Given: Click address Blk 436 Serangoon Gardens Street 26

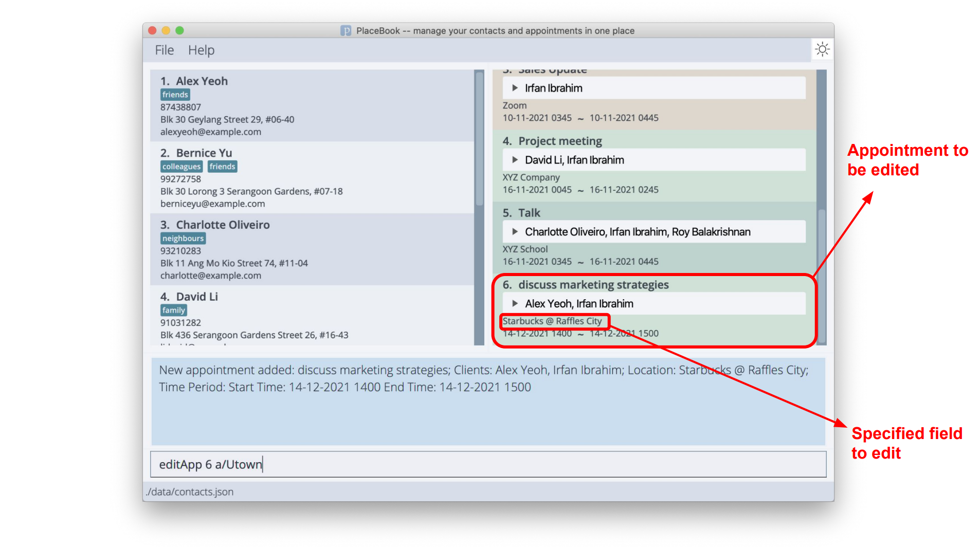Looking at the screenshot, I should pyautogui.click(x=254, y=335).
